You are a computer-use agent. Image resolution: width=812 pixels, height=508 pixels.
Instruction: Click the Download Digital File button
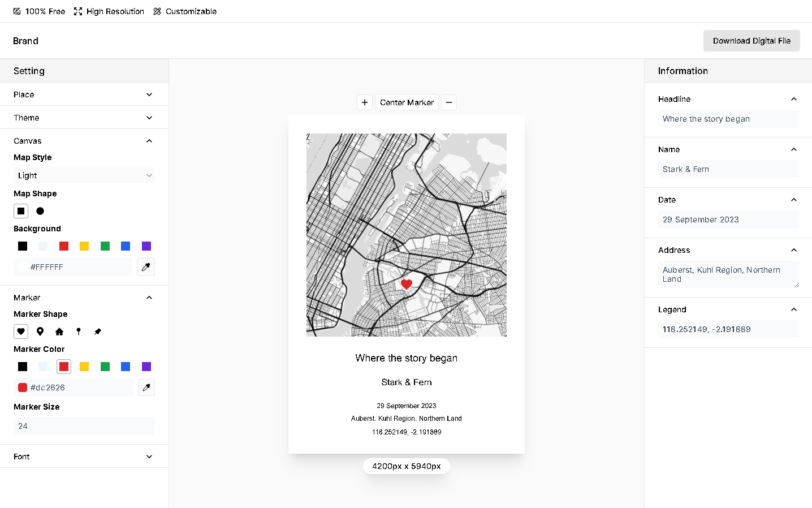pos(751,41)
